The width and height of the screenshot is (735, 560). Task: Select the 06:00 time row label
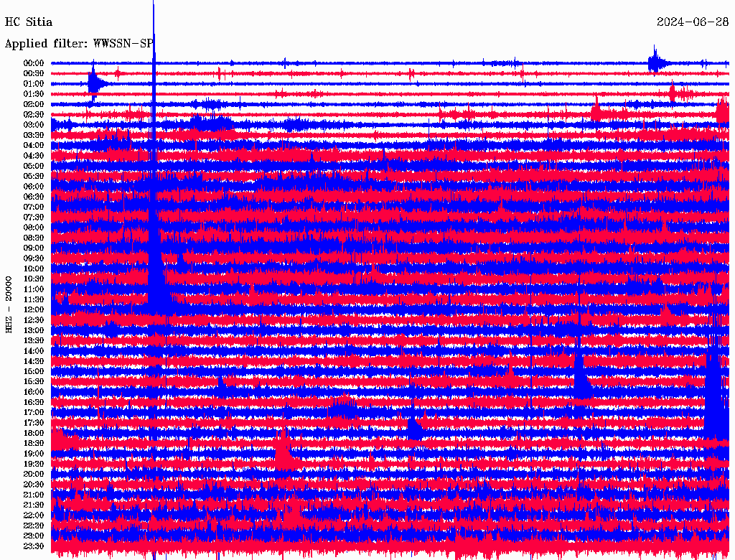coord(34,186)
